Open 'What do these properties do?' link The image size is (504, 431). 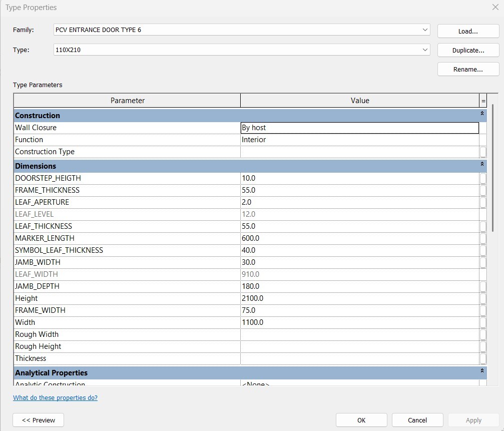tap(55, 398)
